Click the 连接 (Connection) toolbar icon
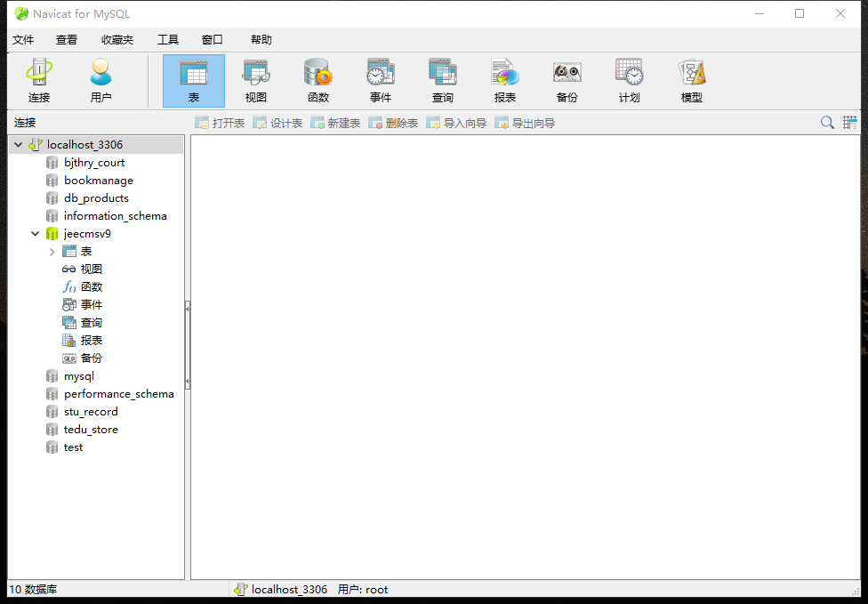Image resolution: width=868 pixels, height=604 pixels. click(x=39, y=81)
